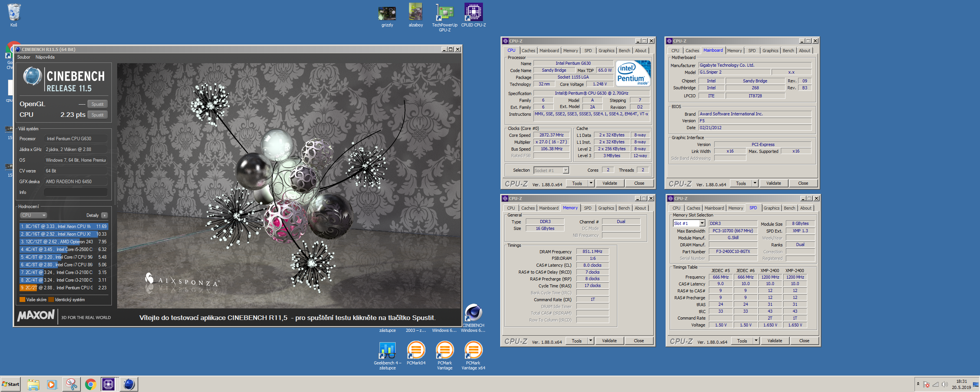Viewport: 980px width, 392px height.
Task: Show hidden system tray icons arrow
Action: pos(918,384)
